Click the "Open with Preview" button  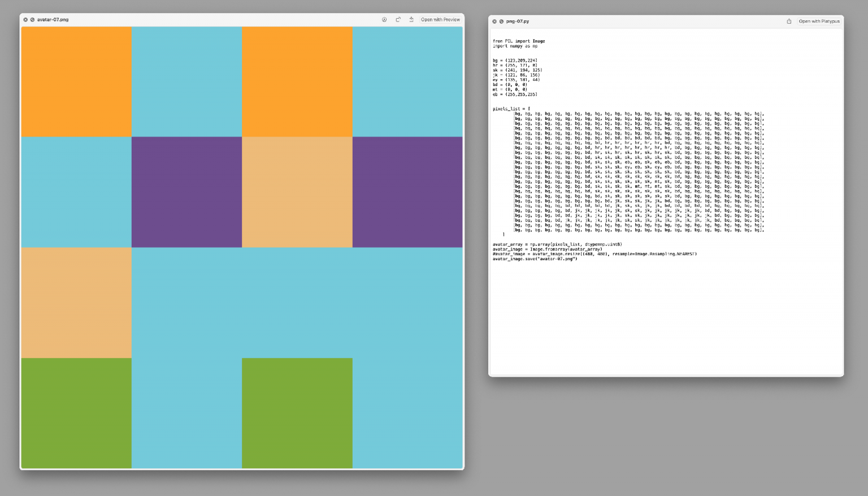441,19
